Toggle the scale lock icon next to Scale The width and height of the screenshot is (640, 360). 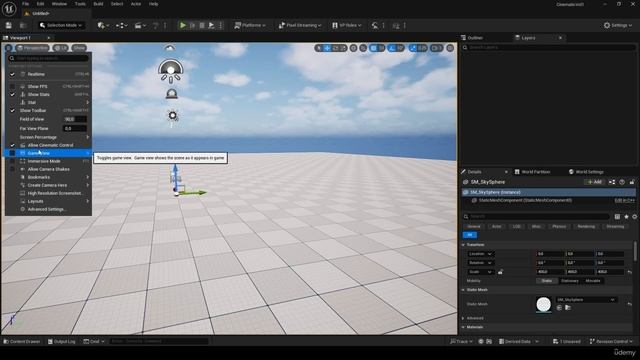pos(500,272)
